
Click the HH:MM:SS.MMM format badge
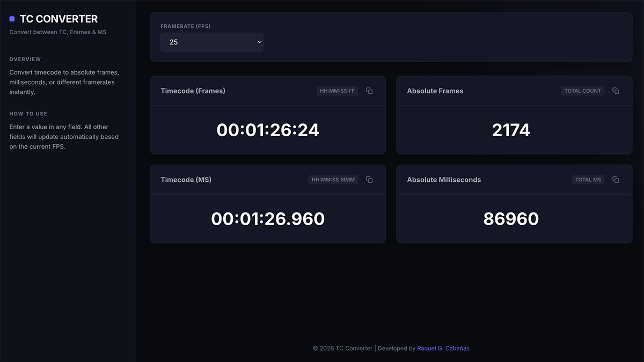point(333,180)
